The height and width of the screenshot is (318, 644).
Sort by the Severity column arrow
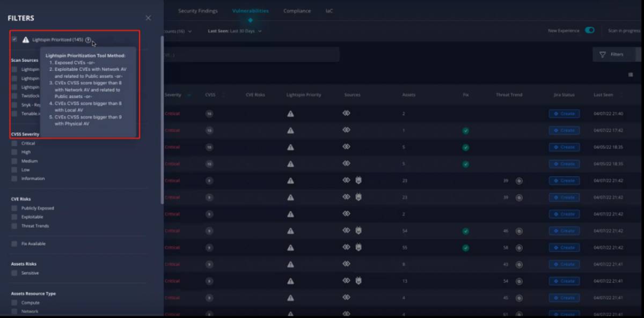point(189,95)
